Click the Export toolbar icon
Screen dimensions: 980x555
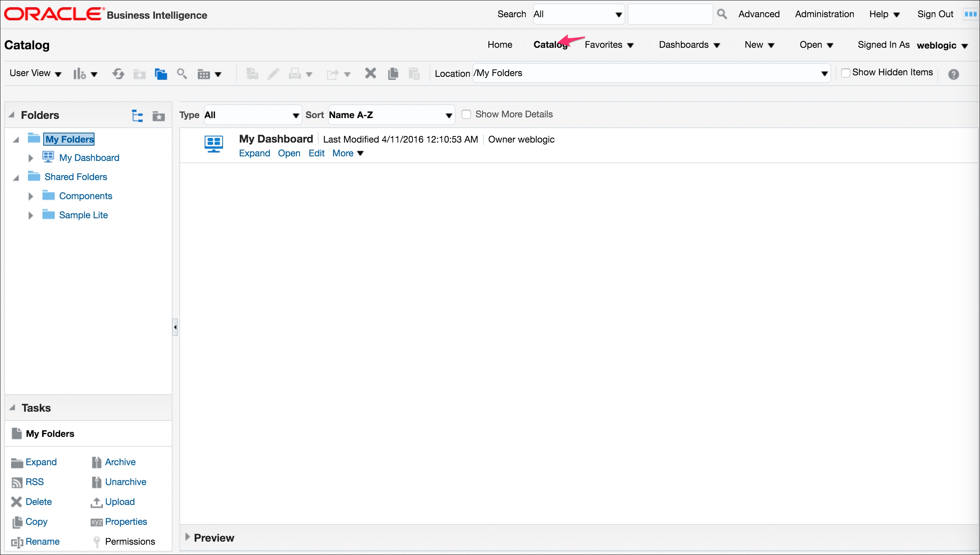(338, 74)
